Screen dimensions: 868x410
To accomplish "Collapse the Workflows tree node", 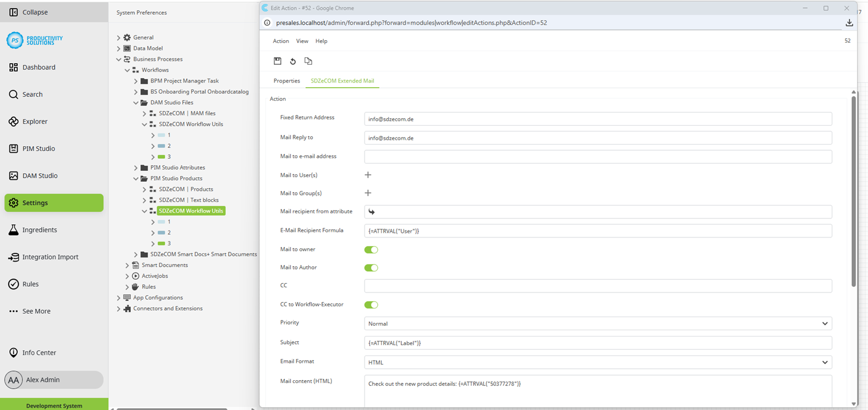I will pyautogui.click(x=127, y=69).
